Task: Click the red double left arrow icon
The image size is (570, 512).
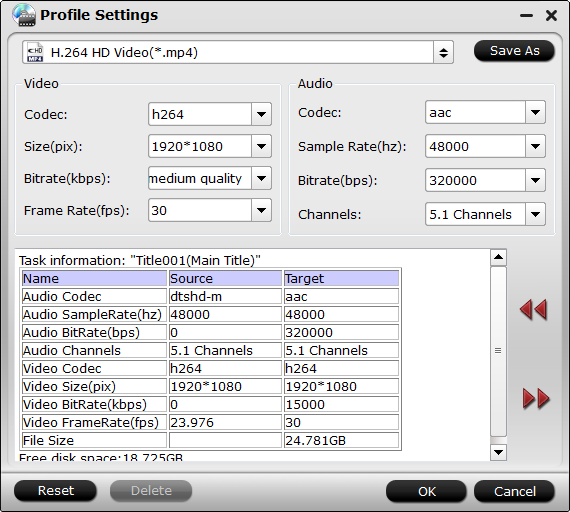Action: tap(533, 310)
